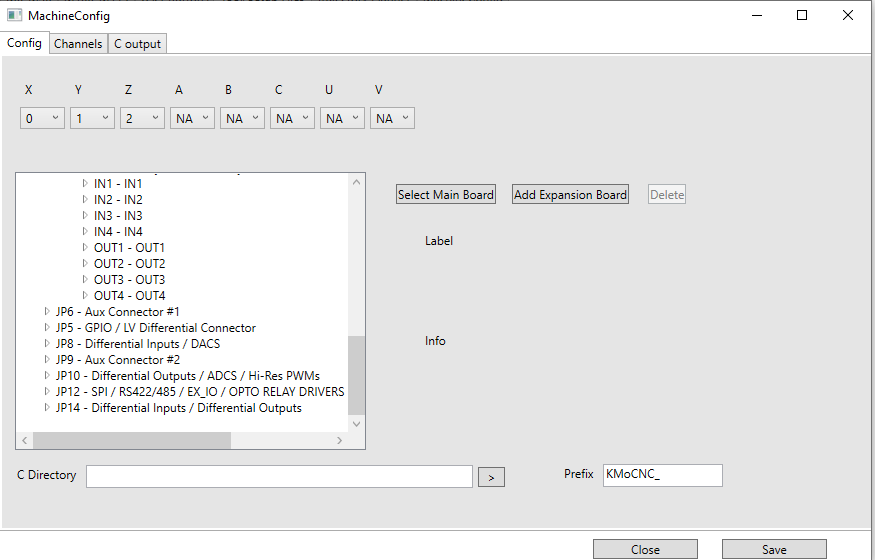Expand the IN1 - IN1 tree arrow
875x560 pixels.
pyautogui.click(x=85, y=184)
